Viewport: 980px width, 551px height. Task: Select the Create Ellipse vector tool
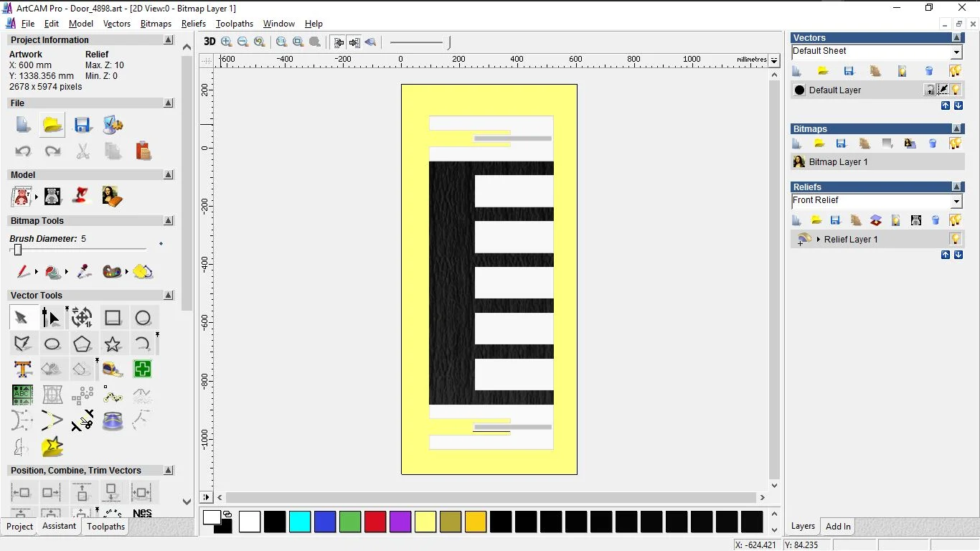pyautogui.click(x=52, y=344)
